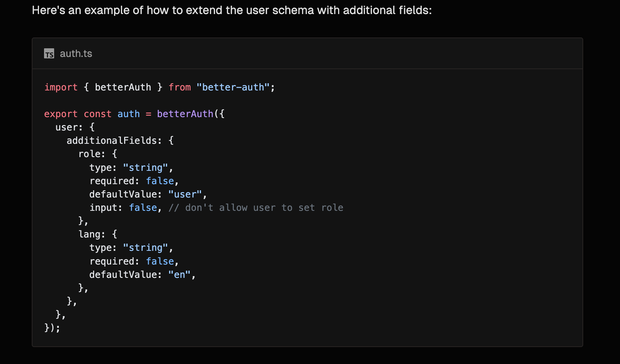Click the "user" default value string
620x364 pixels.
click(185, 194)
